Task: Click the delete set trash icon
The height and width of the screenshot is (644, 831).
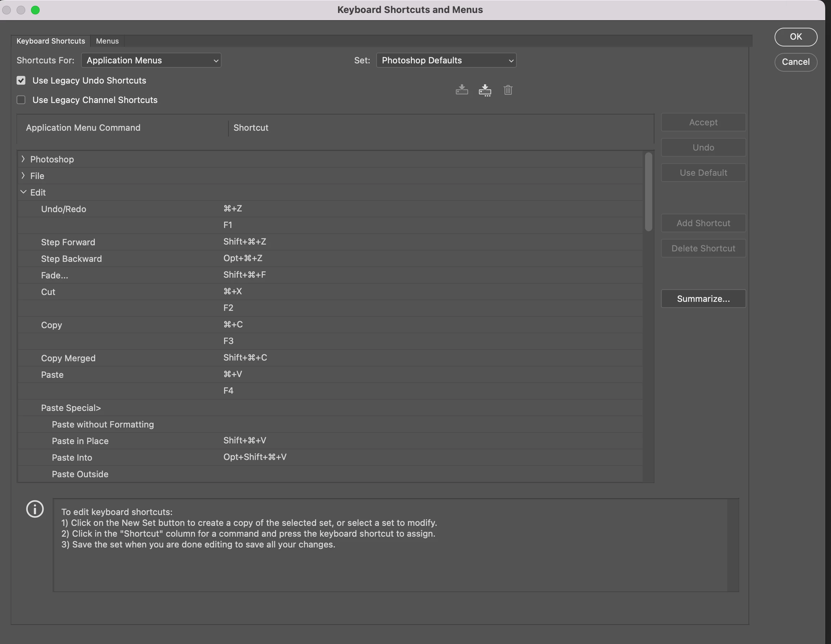Action: pos(508,90)
